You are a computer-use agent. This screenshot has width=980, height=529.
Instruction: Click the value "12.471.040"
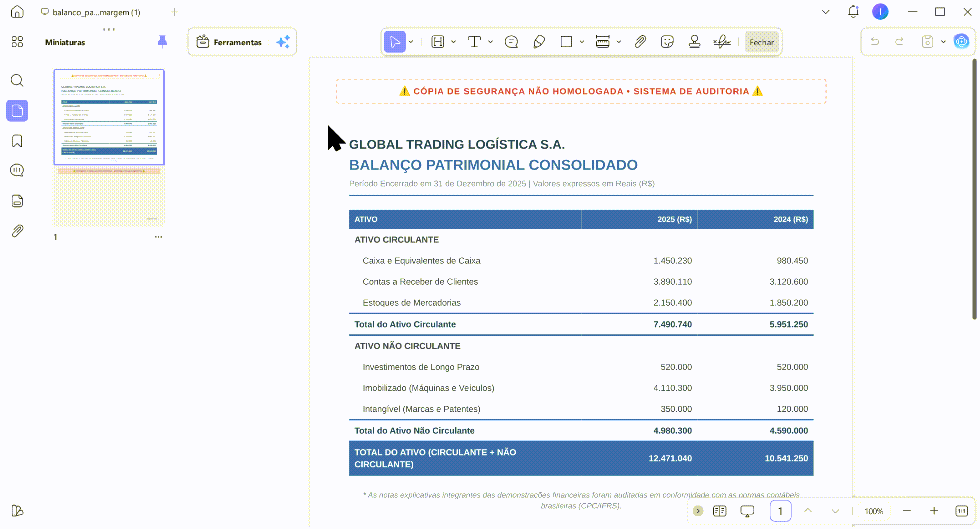670,458
